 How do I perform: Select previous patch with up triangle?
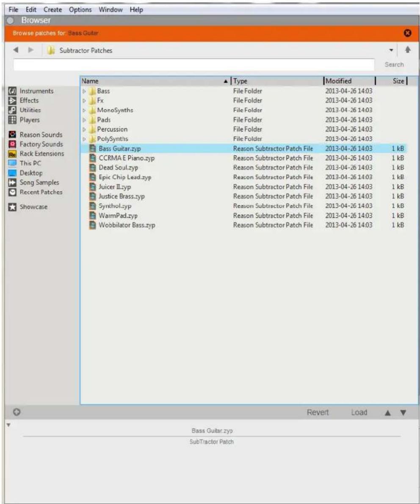[388, 413]
